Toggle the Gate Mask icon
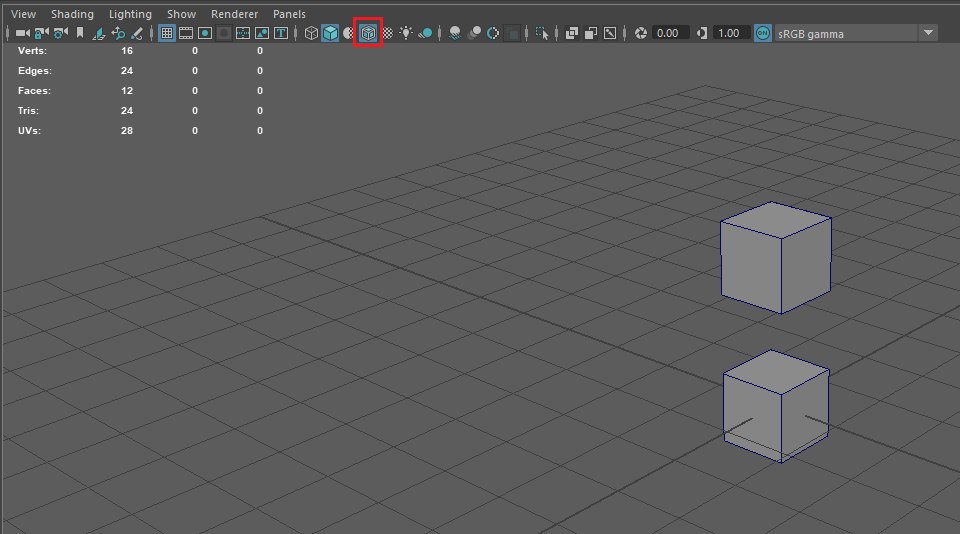The width and height of the screenshot is (960, 534). (x=223, y=33)
